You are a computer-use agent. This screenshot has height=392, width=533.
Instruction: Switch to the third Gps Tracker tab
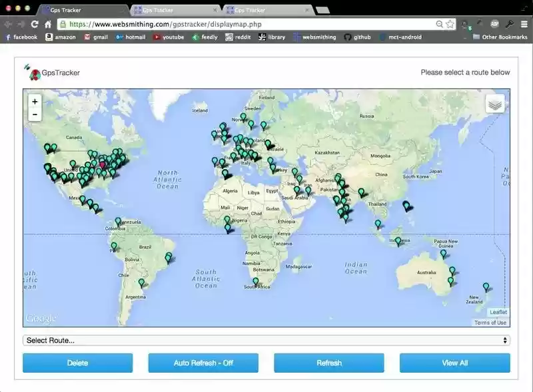pyautogui.click(x=266, y=10)
